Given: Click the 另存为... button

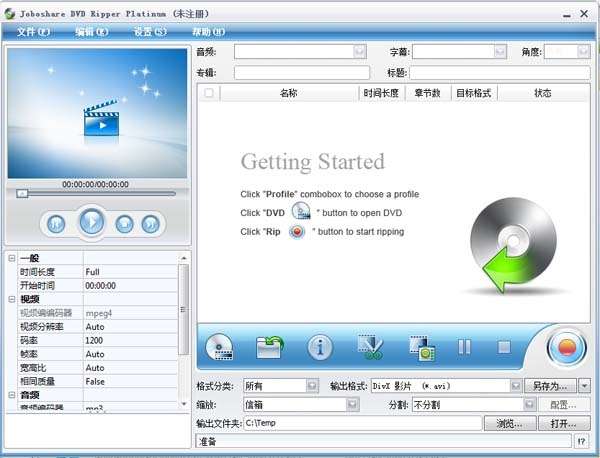Looking at the screenshot, I should tap(551, 386).
